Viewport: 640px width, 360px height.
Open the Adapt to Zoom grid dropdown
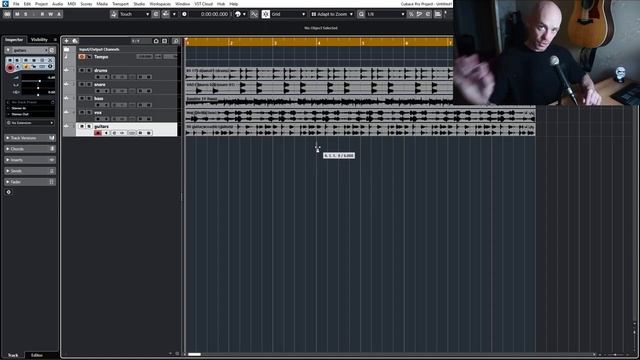tap(332, 14)
